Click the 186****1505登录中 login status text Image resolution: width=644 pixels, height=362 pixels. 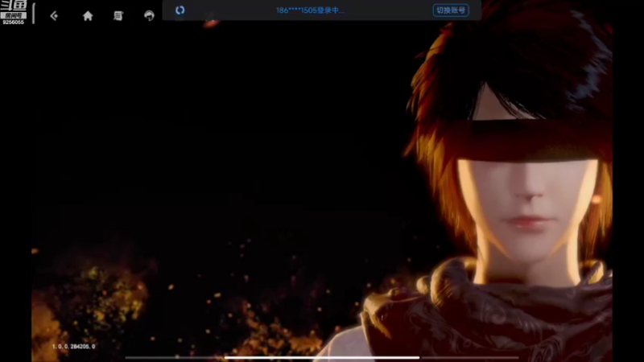pos(310,10)
